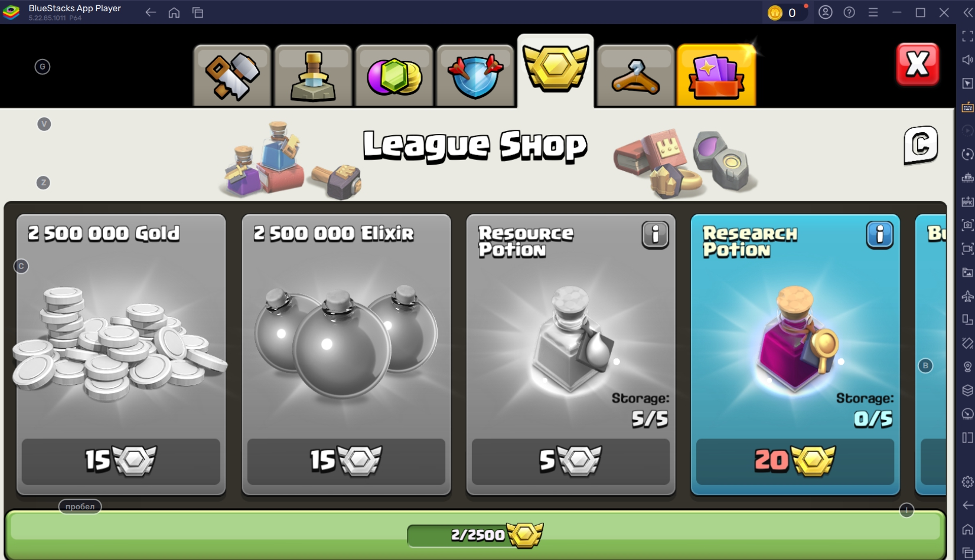The width and height of the screenshot is (975, 560).
Task: Purchase Research Potion for 20 medals
Action: (x=795, y=461)
